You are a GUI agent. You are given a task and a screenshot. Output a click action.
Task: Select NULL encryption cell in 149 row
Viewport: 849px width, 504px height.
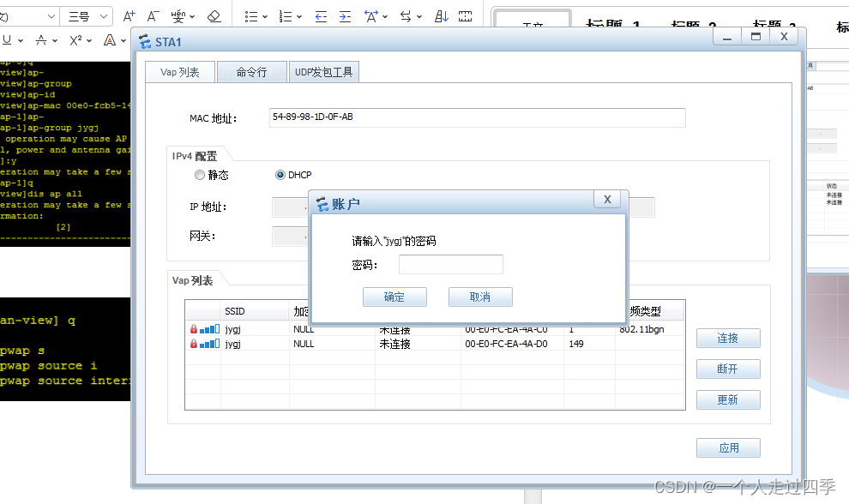(332, 344)
